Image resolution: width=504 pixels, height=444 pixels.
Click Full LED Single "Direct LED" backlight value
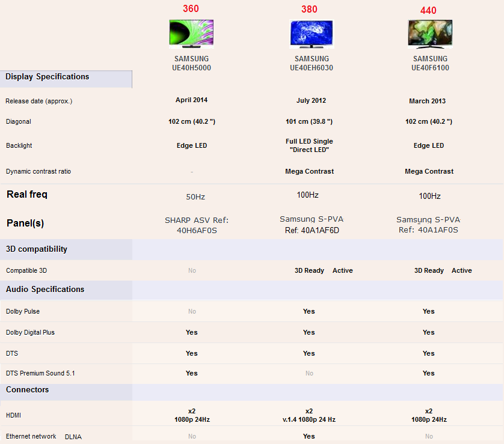[309, 145]
